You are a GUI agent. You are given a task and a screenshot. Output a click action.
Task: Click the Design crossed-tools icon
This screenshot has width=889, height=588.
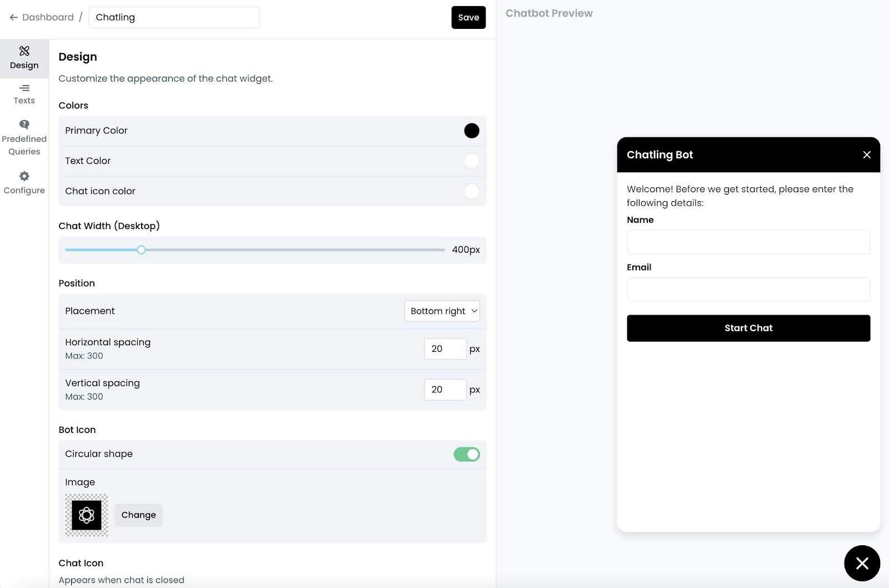click(24, 51)
